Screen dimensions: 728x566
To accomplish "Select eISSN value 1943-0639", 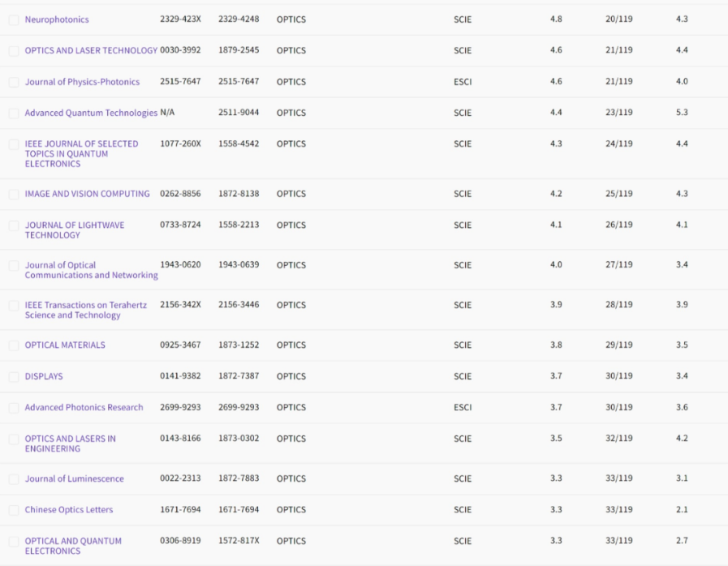I will tap(239, 264).
